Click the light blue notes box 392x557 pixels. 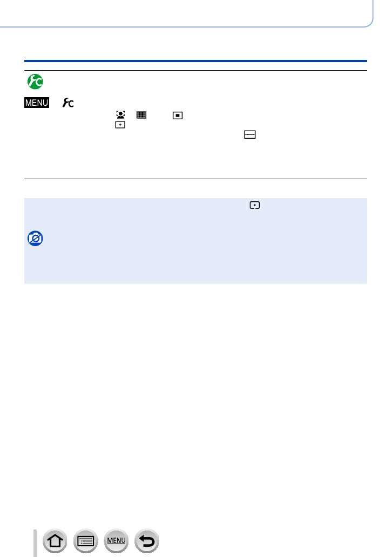tap(195, 241)
